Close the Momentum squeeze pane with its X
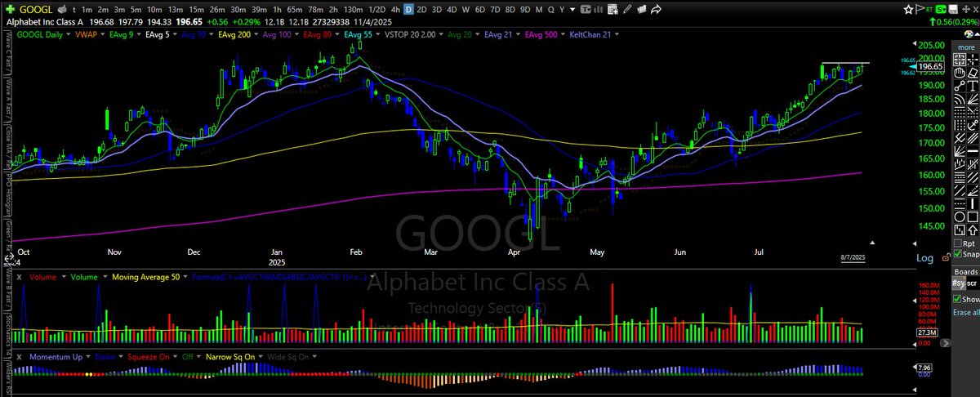This screenshot has height=397, width=980. click(x=20, y=357)
